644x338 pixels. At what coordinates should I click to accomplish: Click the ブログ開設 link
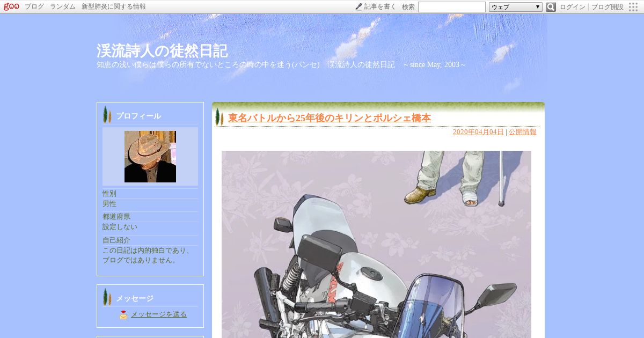pos(608,7)
